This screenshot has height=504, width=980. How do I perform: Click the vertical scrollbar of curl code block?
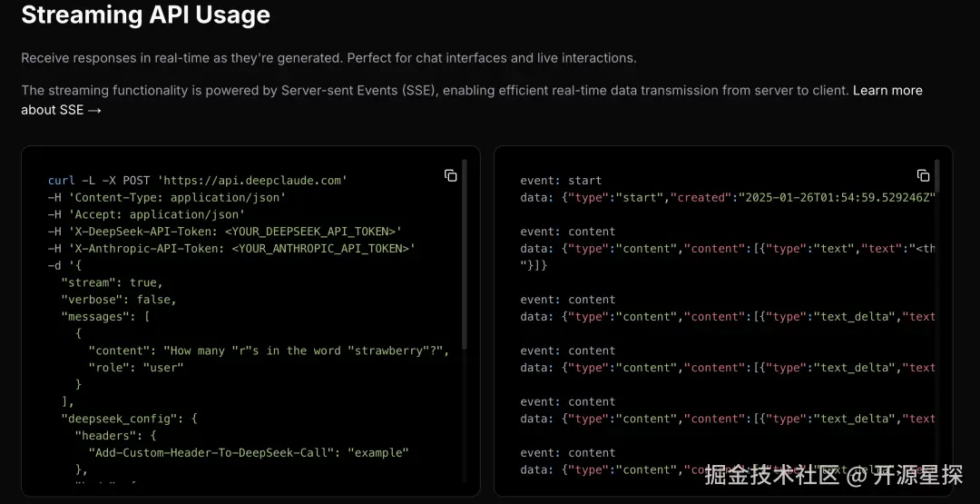tap(464, 254)
